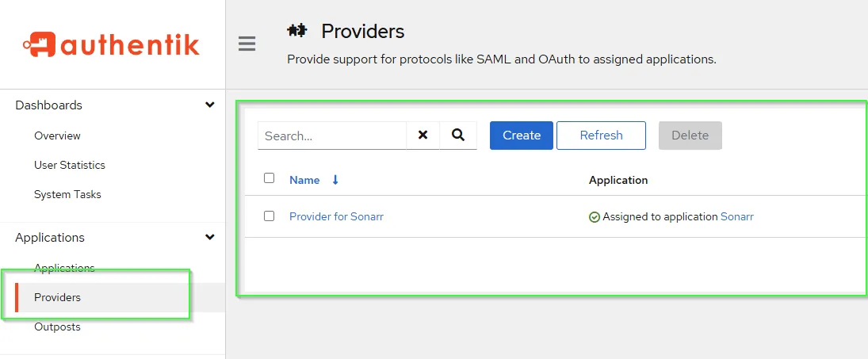The height and width of the screenshot is (359, 868).
Task: Follow the Sonarr application link
Action: 737,216
